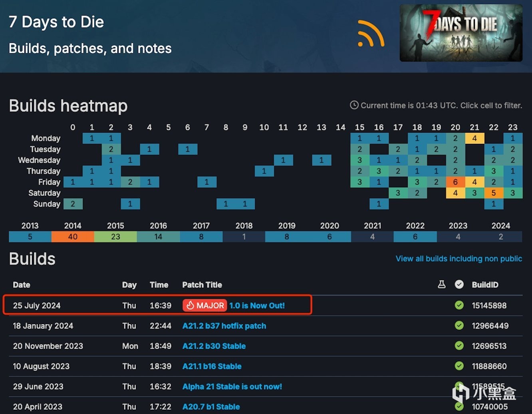Filter by the 2023 year cell showing 4

[458, 237]
